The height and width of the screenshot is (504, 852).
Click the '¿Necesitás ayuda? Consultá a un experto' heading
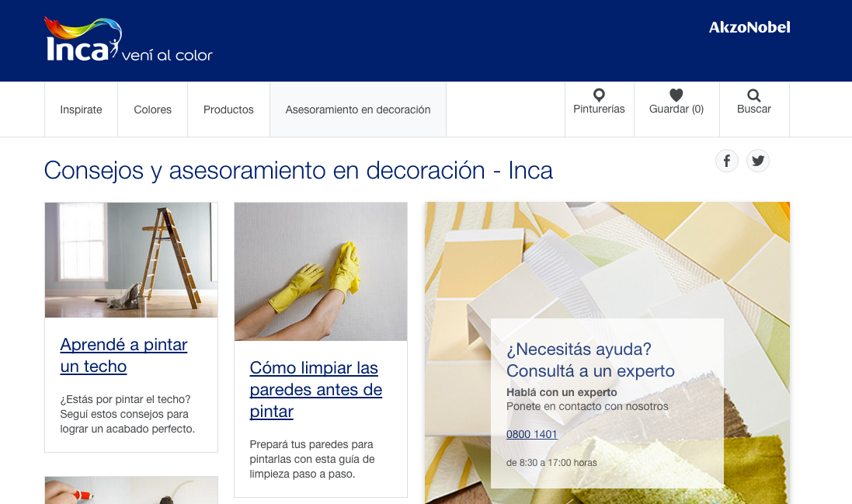(590, 360)
